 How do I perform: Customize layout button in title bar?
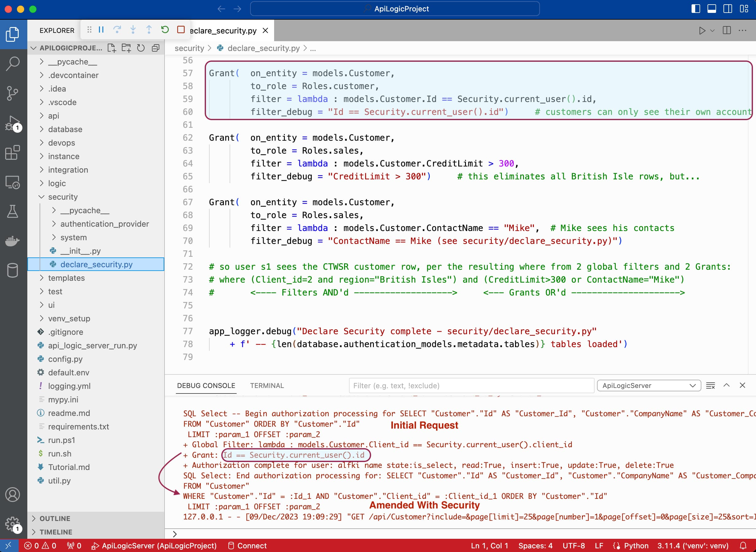point(744,9)
